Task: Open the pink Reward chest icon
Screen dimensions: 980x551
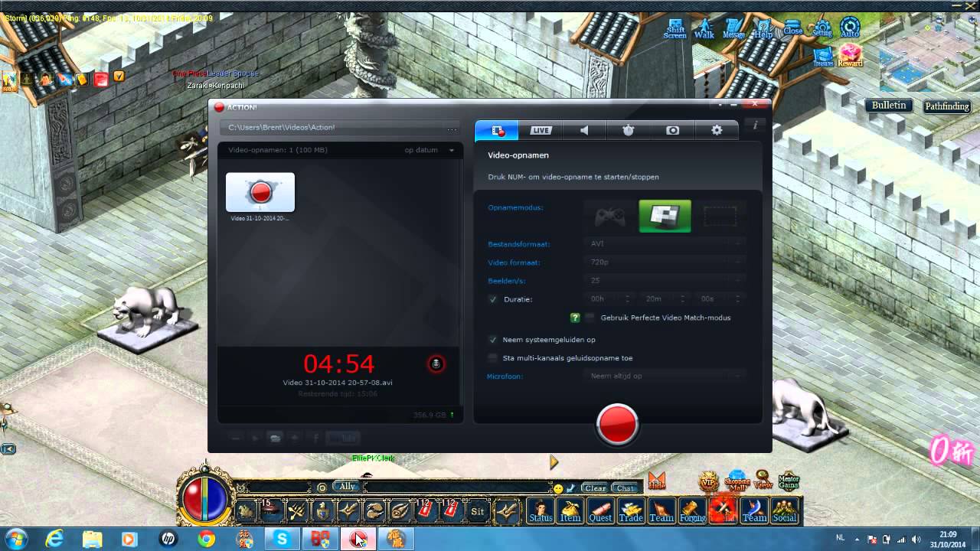Action: (850, 56)
